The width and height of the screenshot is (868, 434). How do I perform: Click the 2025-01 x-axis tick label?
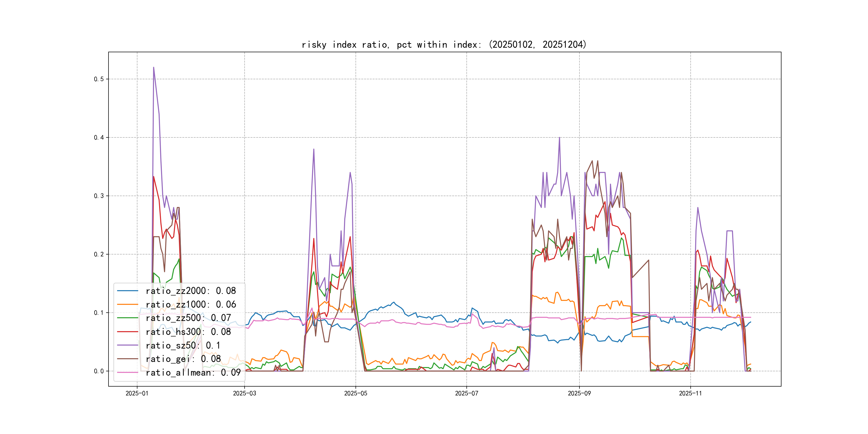(x=137, y=393)
